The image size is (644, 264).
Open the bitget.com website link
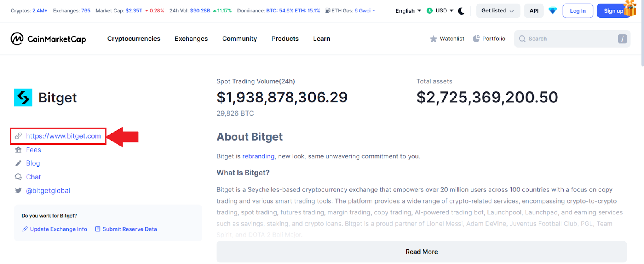click(63, 136)
